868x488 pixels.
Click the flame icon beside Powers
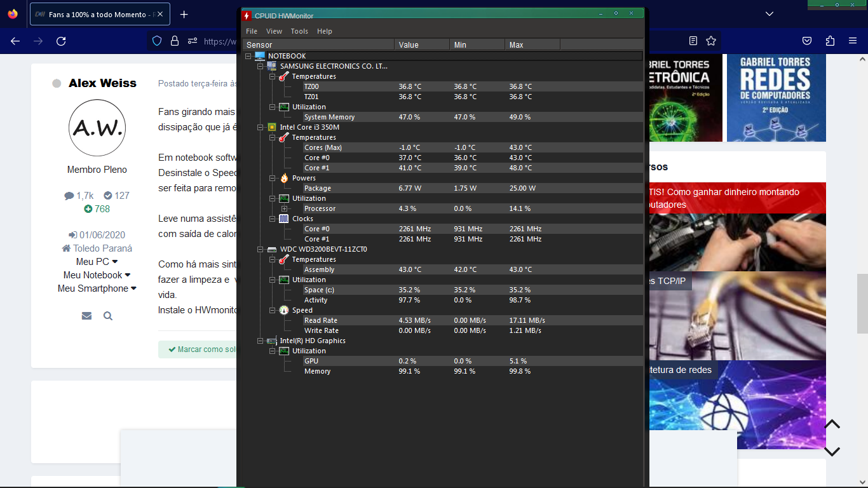pos(283,178)
